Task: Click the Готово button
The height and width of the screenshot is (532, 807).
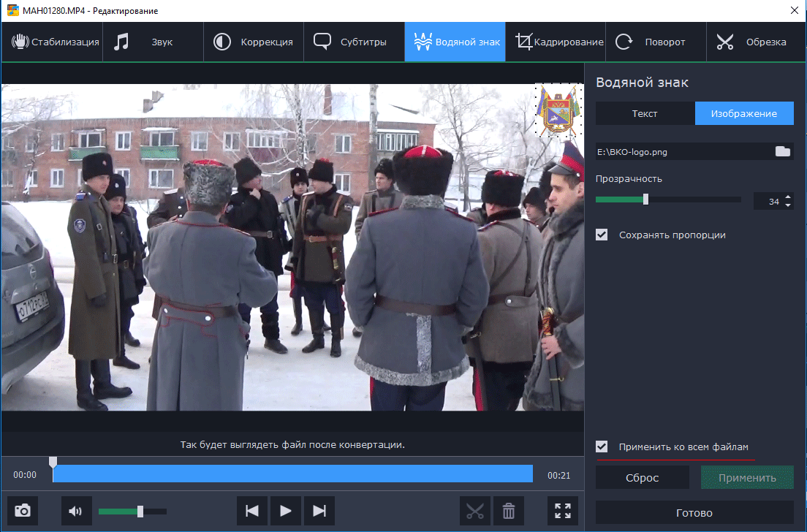Action: click(694, 512)
